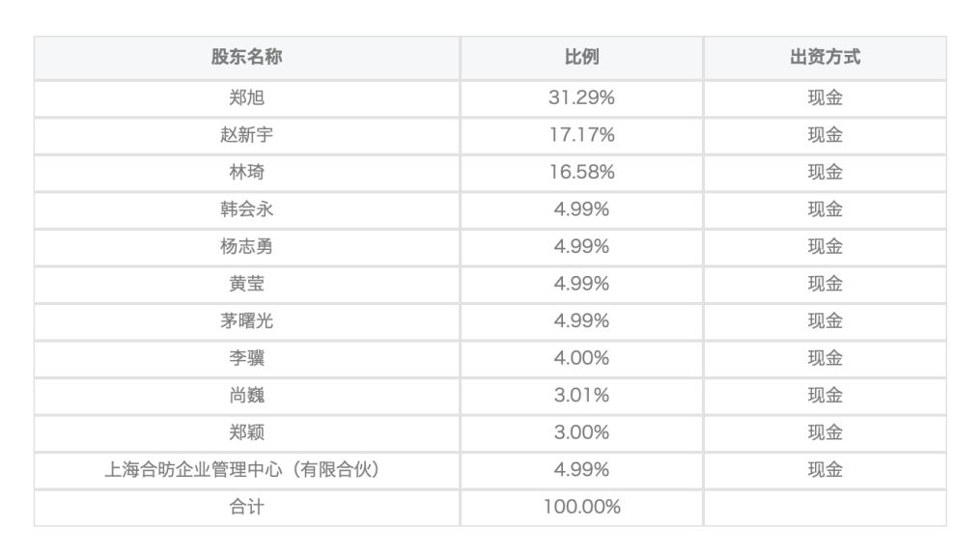
Task: Select the 100.00% total percentage
Action: (581, 507)
